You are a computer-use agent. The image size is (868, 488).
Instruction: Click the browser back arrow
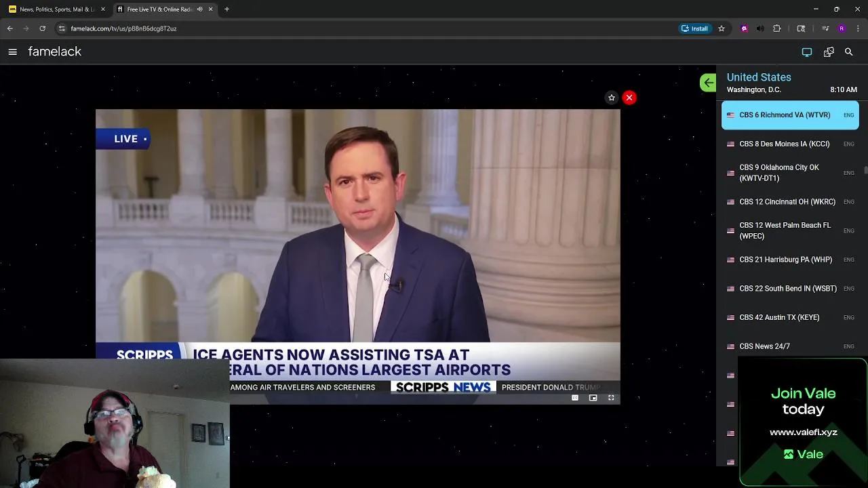coord(10,28)
